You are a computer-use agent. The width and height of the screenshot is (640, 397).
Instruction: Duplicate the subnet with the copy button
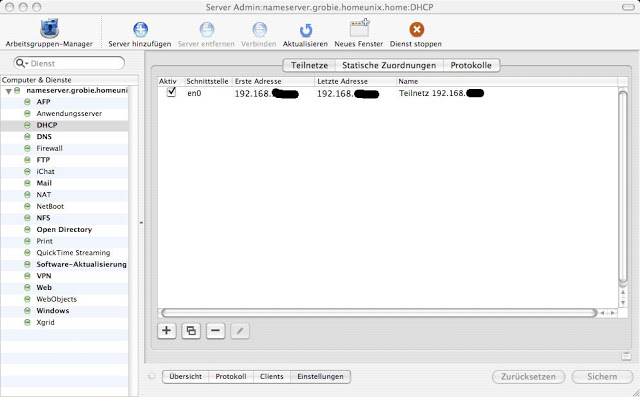tap(191, 330)
